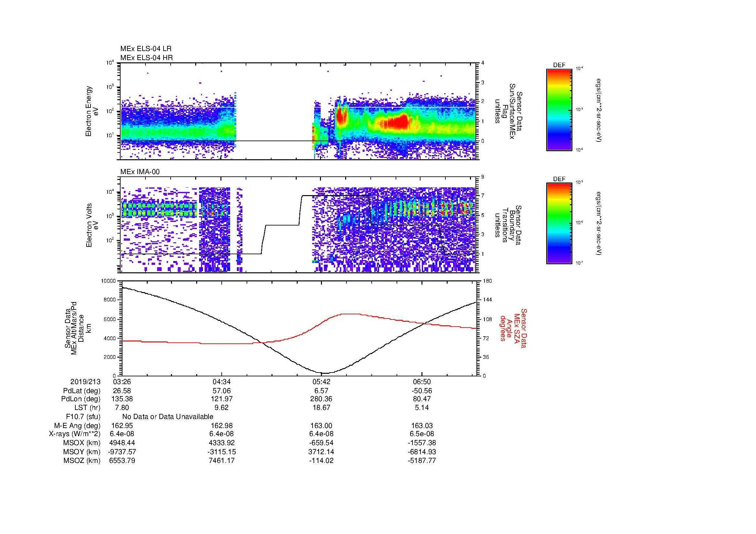
Task: Click the 'F10.7 (sfu)' row label
Action: [83, 417]
